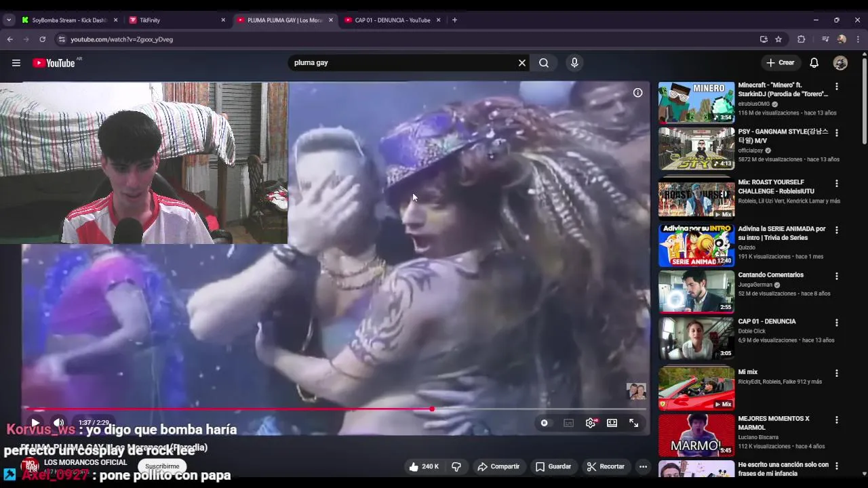Image resolution: width=868 pixels, height=488 pixels.
Task: Open the Roast Yourself Challenge mix thumbnail
Action: [696, 199]
